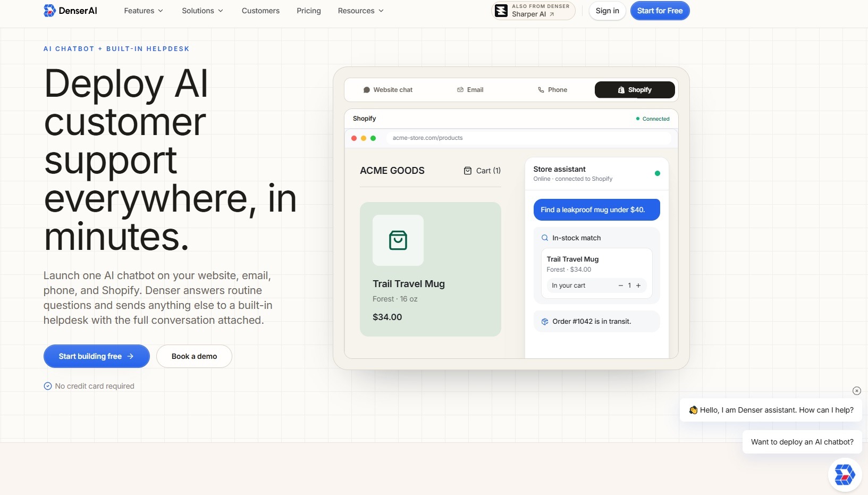Click the cart icon beside Cart (1)
This screenshot has height=495, width=868.
point(468,171)
